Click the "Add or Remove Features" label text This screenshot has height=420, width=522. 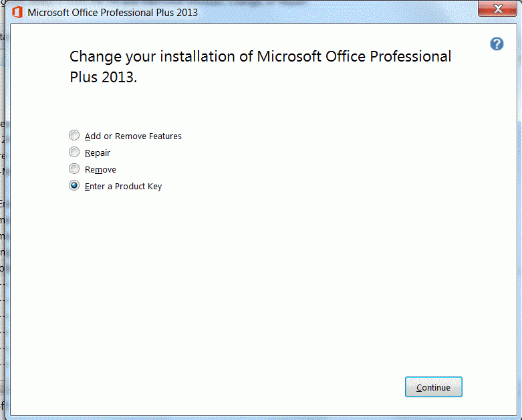[133, 136]
